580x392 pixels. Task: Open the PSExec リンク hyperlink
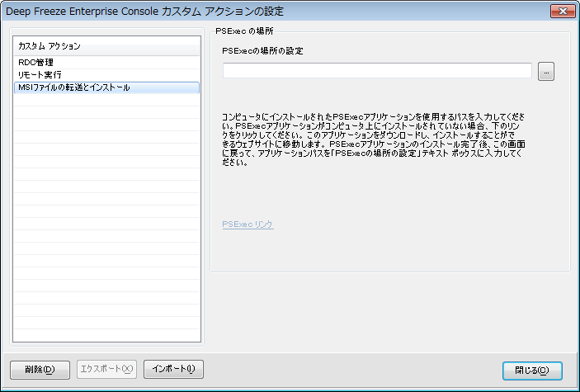click(x=248, y=224)
